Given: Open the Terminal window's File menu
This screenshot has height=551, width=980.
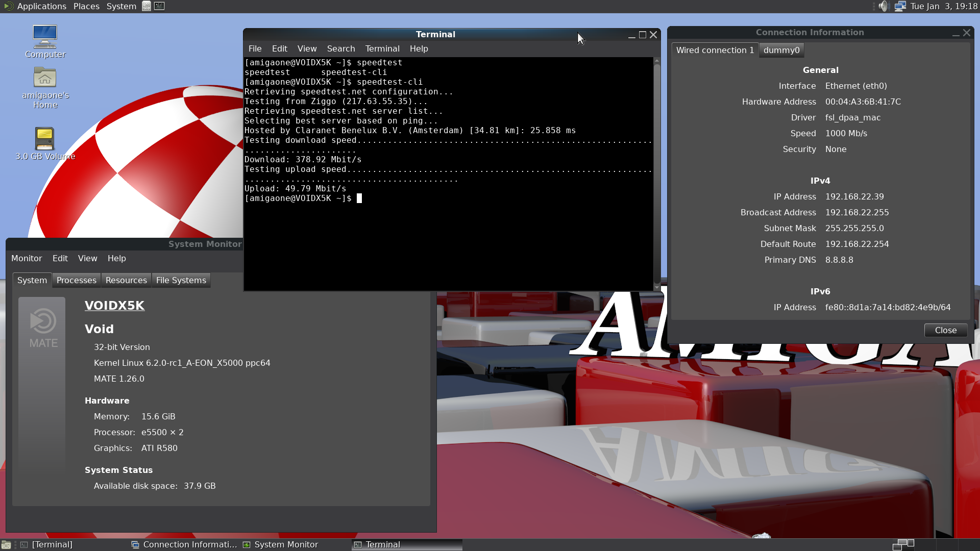Looking at the screenshot, I should coord(255,48).
